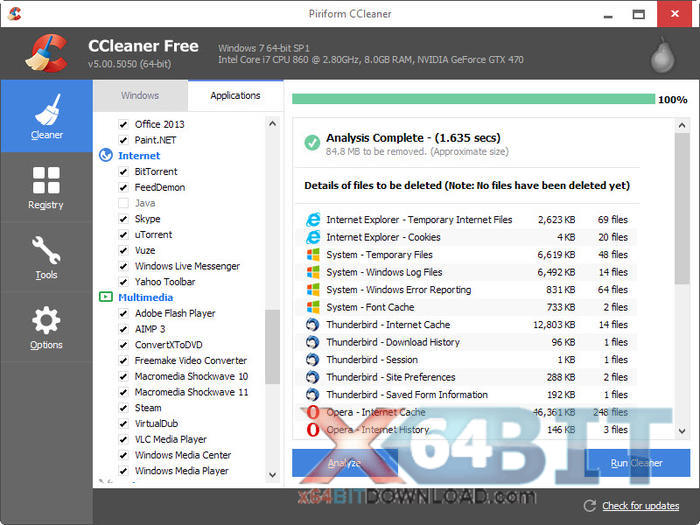The width and height of the screenshot is (700, 525).
Task: Disable the Skype checkbox
Action: pos(123,219)
